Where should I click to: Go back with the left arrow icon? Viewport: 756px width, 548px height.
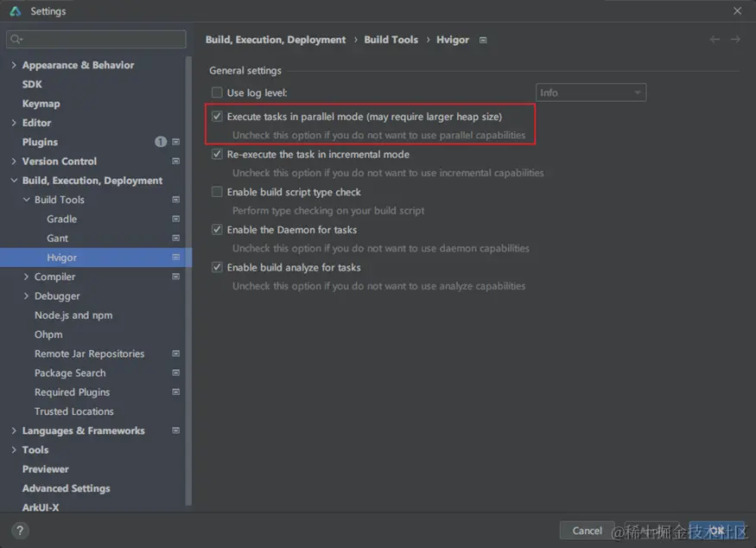click(715, 40)
